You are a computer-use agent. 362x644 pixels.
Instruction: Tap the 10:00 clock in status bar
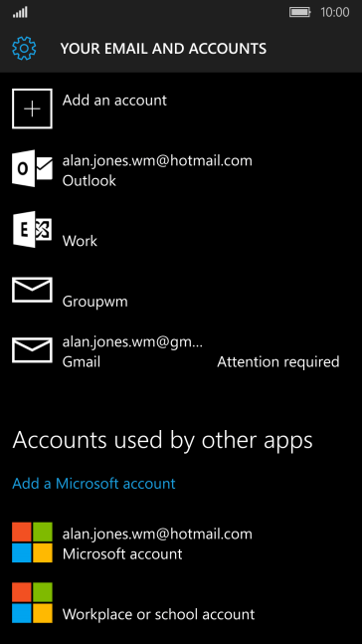(334, 12)
